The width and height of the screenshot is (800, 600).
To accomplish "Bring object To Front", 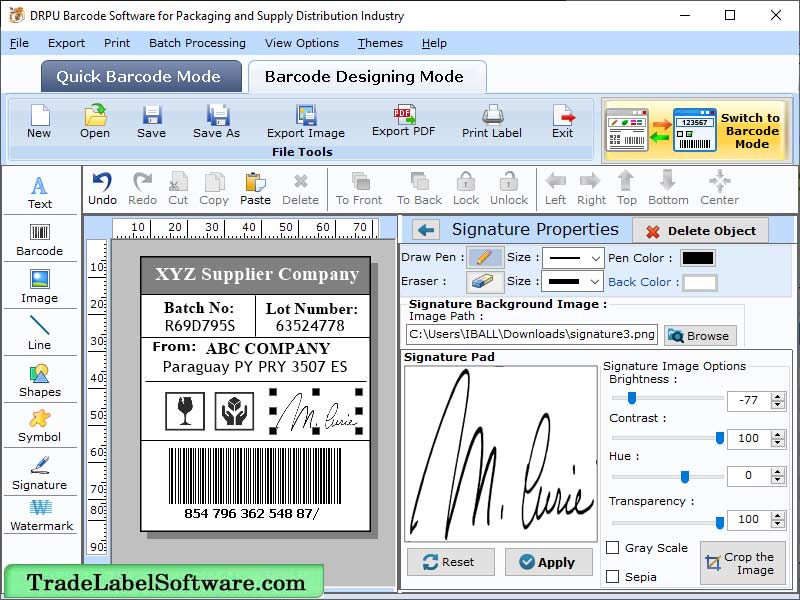I will (359, 188).
